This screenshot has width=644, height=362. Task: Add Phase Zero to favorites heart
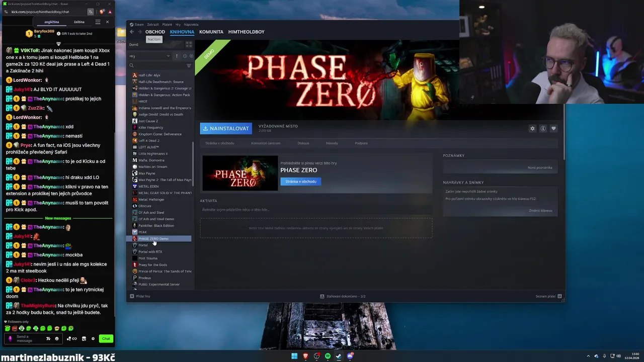pos(553,129)
